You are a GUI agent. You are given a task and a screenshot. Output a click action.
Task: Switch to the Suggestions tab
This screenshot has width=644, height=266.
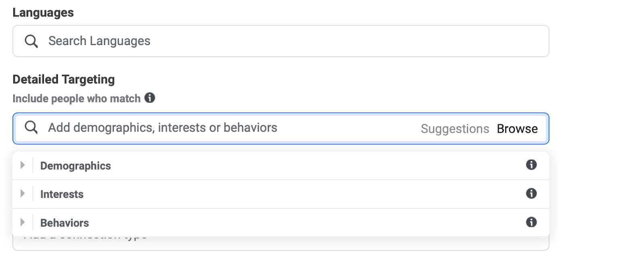455,129
